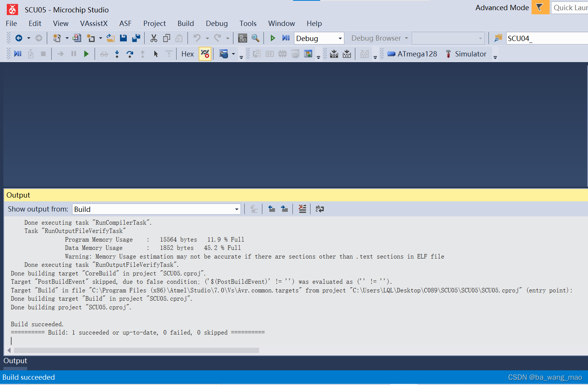This screenshot has height=385, width=588.
Task: Click the Save All icon
Action: [136, 38]
